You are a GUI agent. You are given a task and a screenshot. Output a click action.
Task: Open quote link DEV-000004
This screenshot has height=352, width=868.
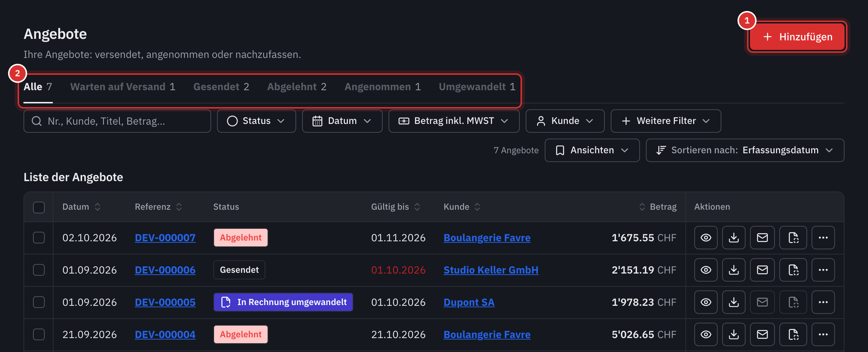point(165,334)
